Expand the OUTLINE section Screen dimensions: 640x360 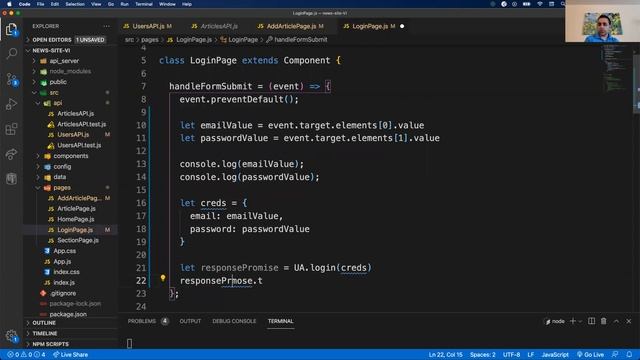(44, 323)
